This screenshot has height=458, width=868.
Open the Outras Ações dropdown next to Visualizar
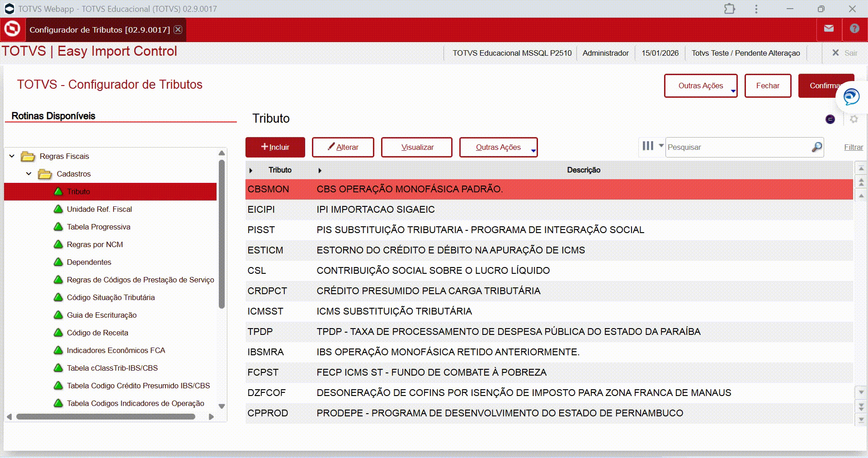coord(498,147)
